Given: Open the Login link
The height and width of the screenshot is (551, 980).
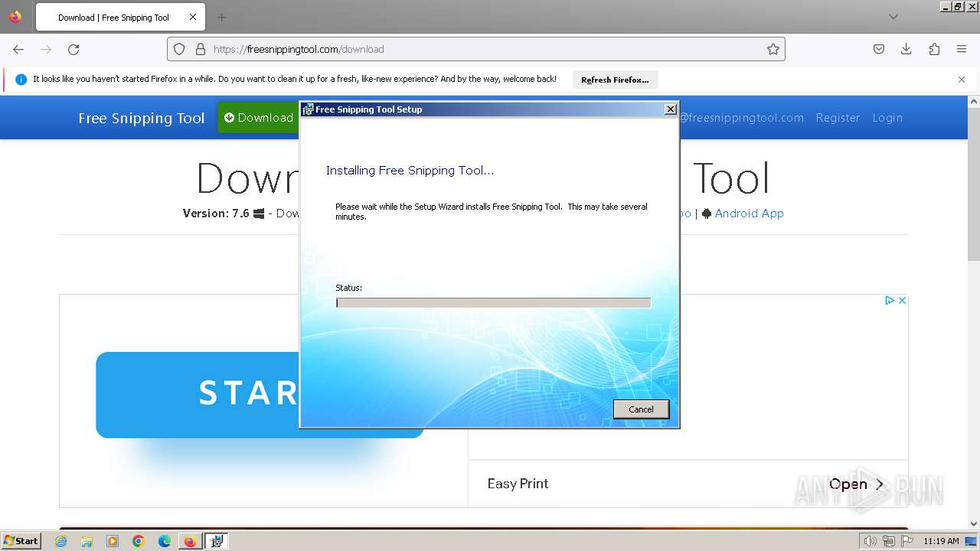Looking at the screenshot, I should tap(887, 118).
